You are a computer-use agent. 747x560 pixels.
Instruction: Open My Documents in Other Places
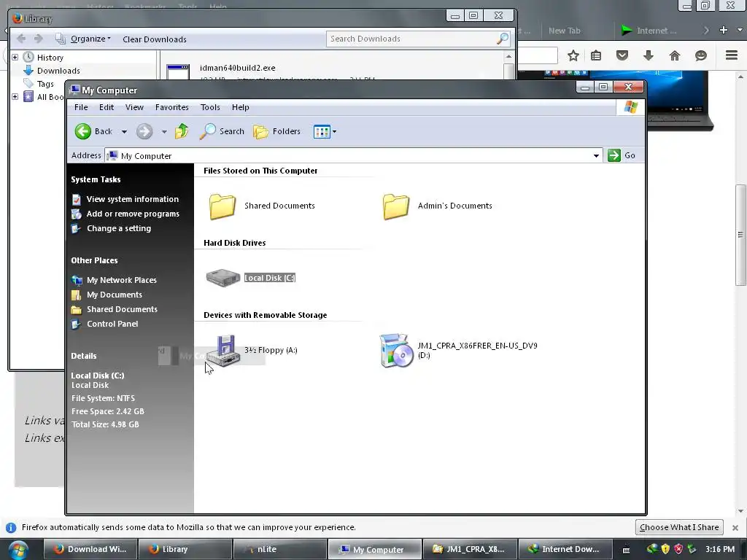tap(115, 295)
